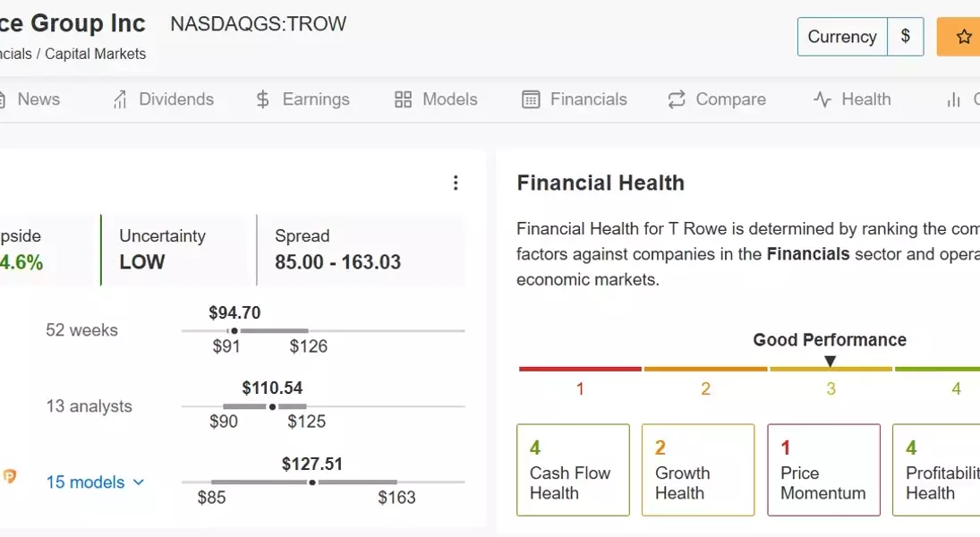This screenshot has height=537, width=980.
Task: Click the orange shield icon beside 15 models
Action: click(10, 477)
